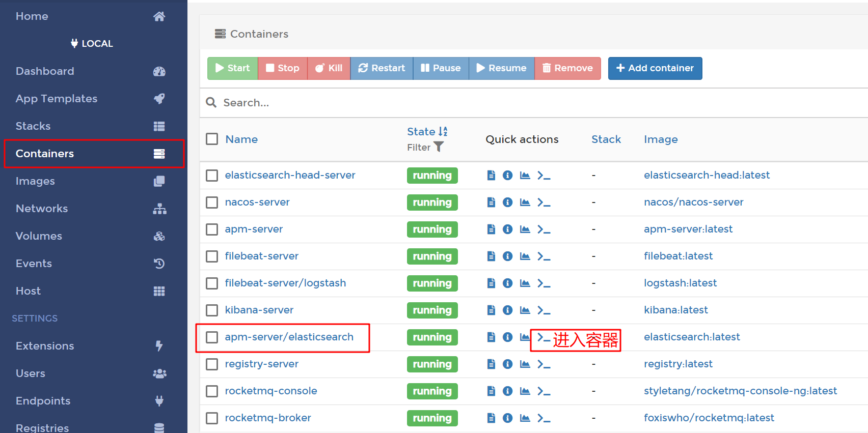868x433 pixels.
Task: Open Host in the sidebar
Action: click(x=94, y=291)
